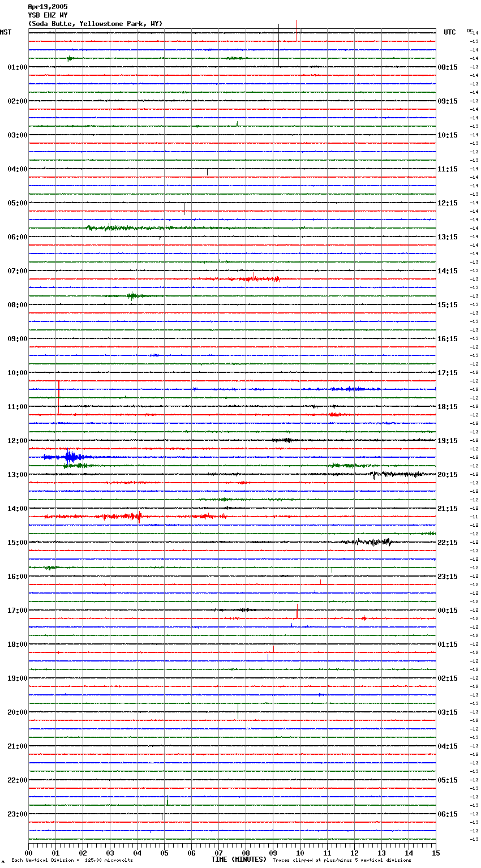Click the date label Apr19,2005

coord(48,7)
